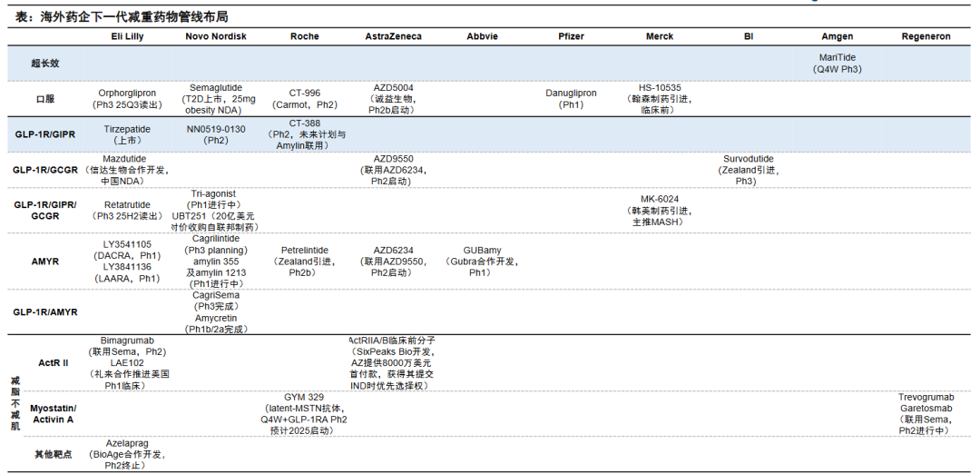980x474 pixels.
Task: Select the Eli Lilly column header
Action: (127, 37)
